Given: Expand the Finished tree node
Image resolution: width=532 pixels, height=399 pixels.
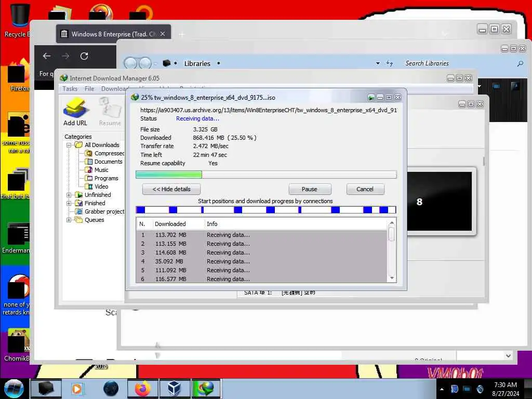Looking at the screenshot, I should pyautogui.click(x=69, y=203).
